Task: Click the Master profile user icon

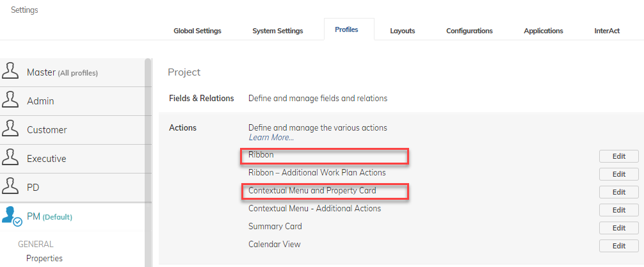Action: point(10,72)
